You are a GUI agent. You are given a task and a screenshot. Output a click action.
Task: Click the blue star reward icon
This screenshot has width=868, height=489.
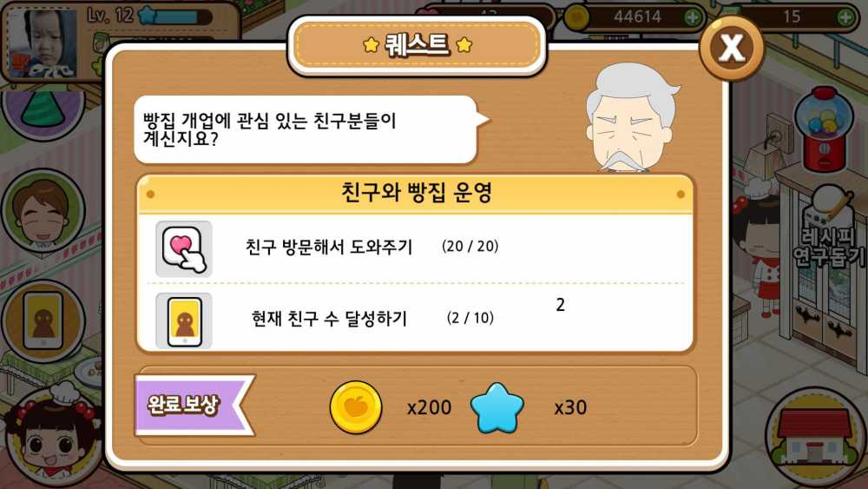pyautogui.click(x=496, y=408)
